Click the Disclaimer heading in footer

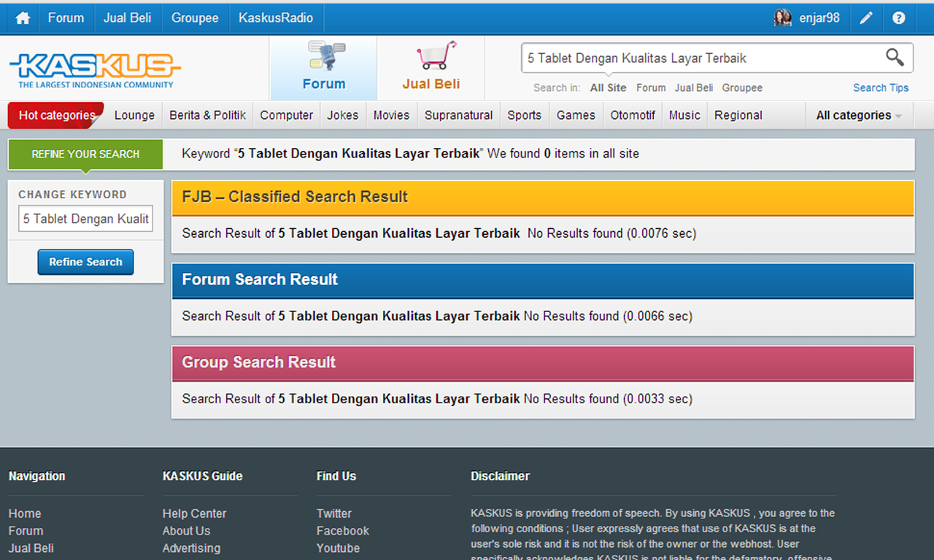pos(501,476)
